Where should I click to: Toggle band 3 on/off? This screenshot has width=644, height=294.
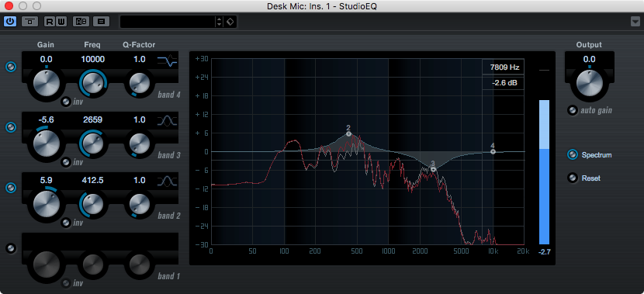click(x=11, y=127)
